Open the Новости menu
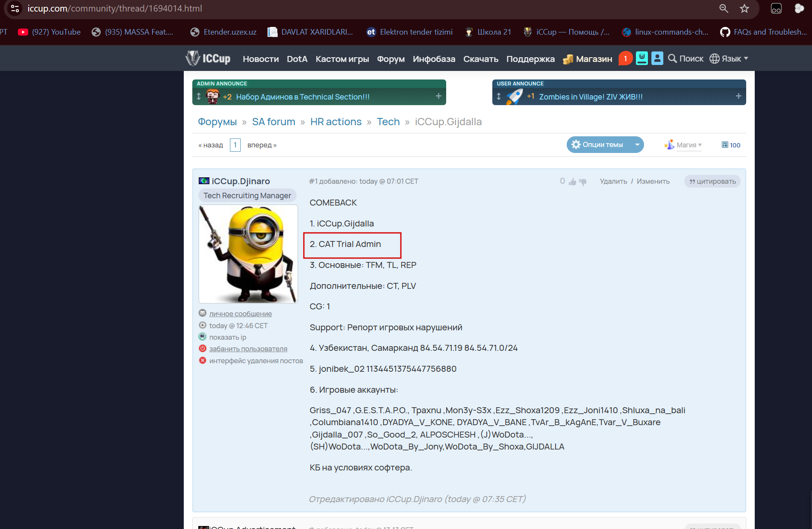The image size is (812, 529). pos(261,59)
